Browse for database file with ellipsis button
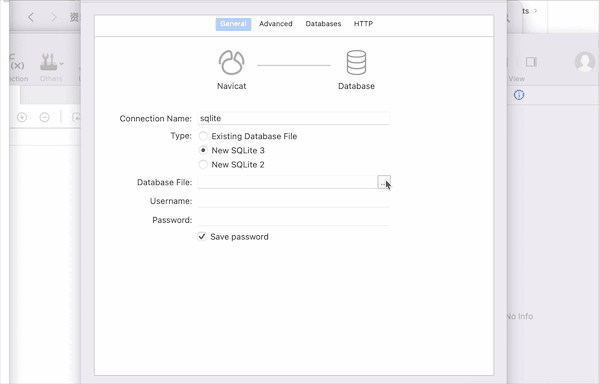Viewport: 599px width, 384px height. (384, 182)
